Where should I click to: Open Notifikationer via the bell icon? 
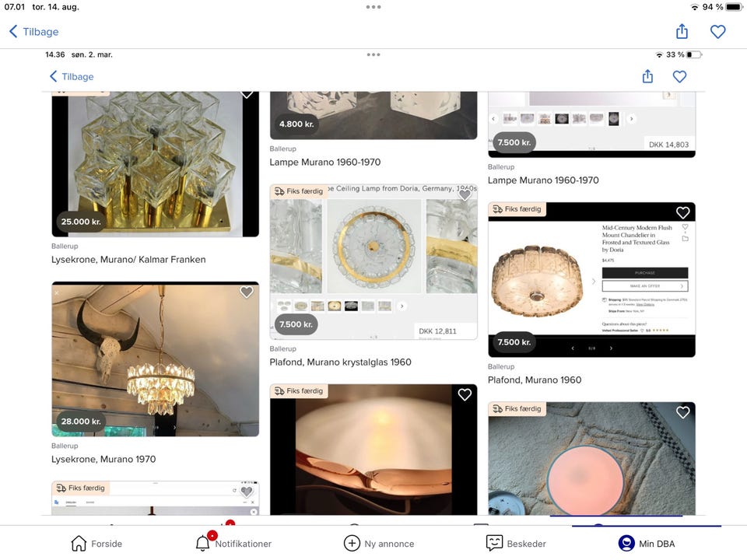(x=204, y=542)
